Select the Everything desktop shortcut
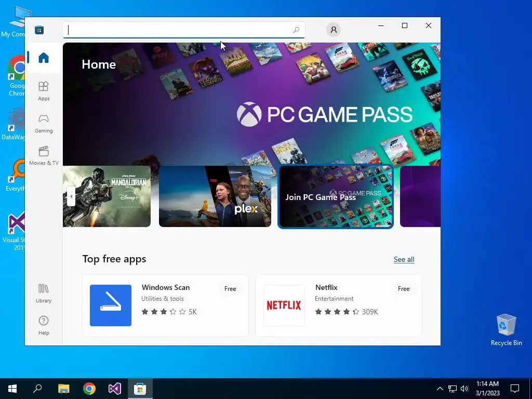 point(15,176)
